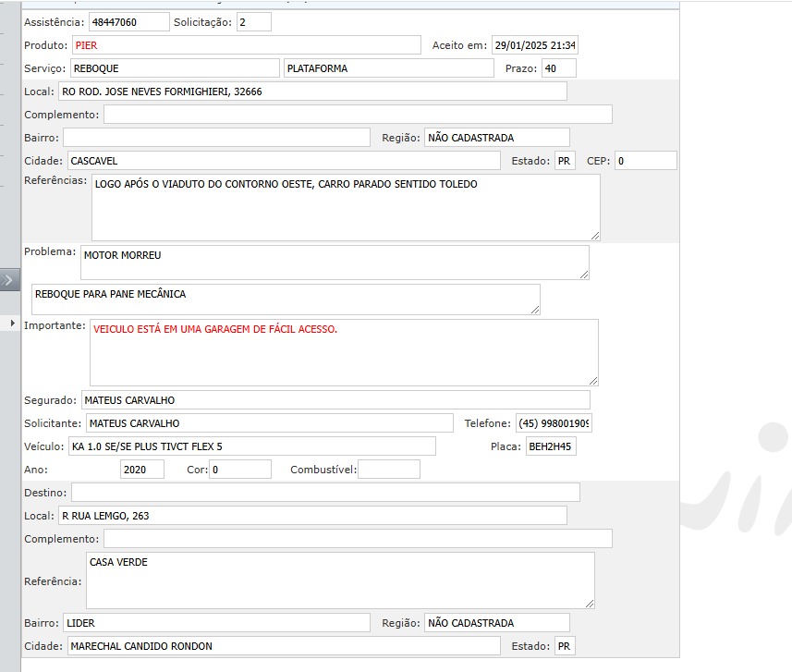
Task: Select the Placa field with BEH2H45
Action: (551, 446)
